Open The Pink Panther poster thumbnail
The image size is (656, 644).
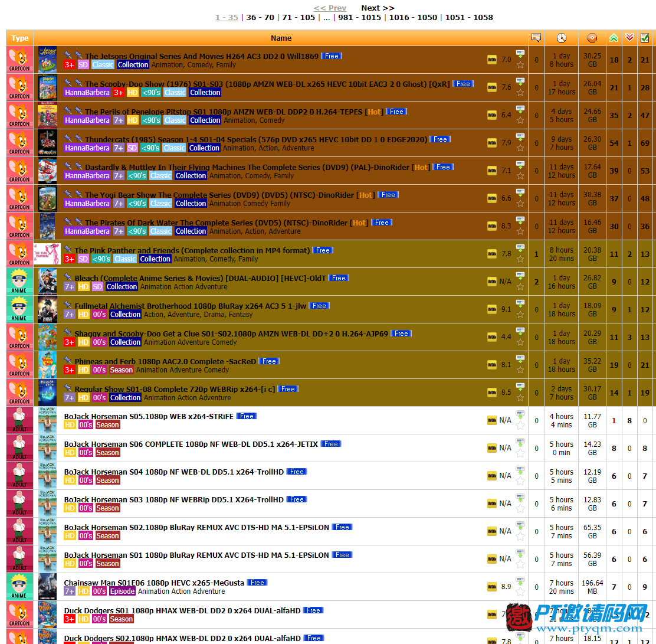47,254
